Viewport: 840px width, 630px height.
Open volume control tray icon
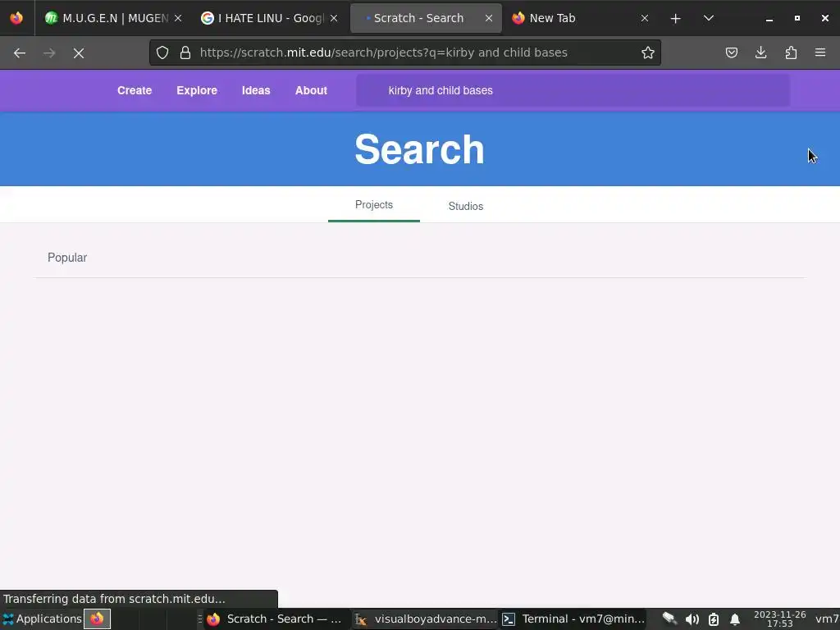(692, 619)
